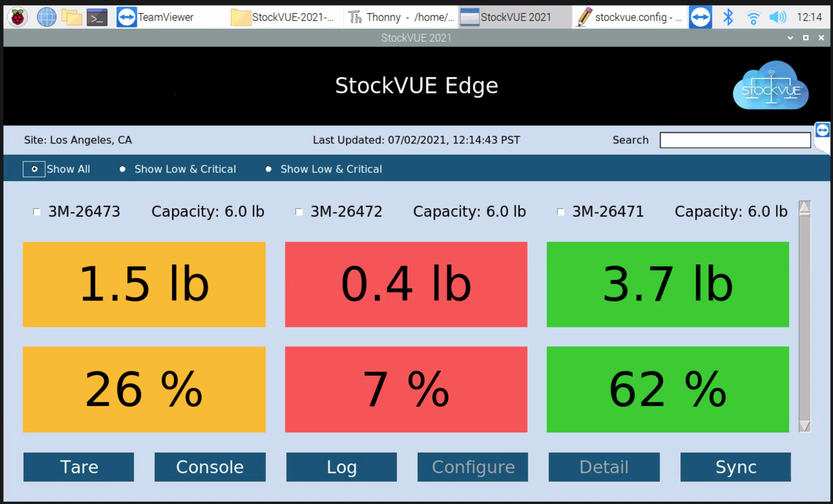Click inside the Search field
Screen dimensions: 833x504
click(x=735, y=140)
